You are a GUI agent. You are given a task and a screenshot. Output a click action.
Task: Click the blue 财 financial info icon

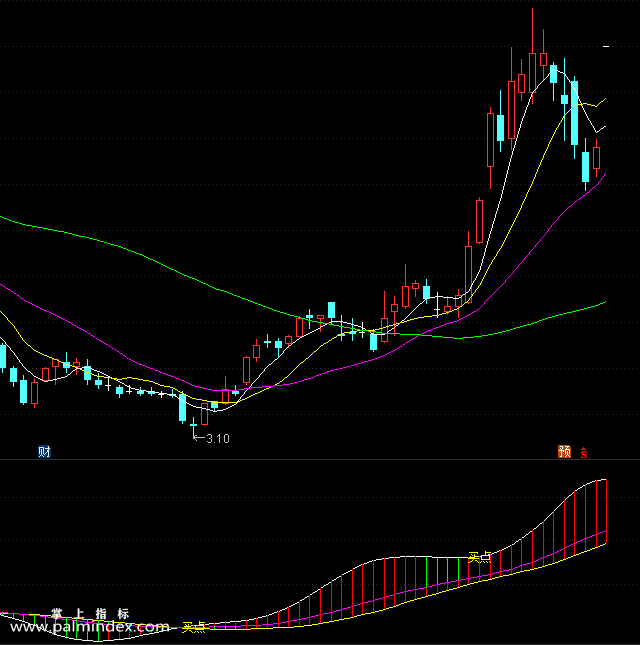click(x=44, y=452)
